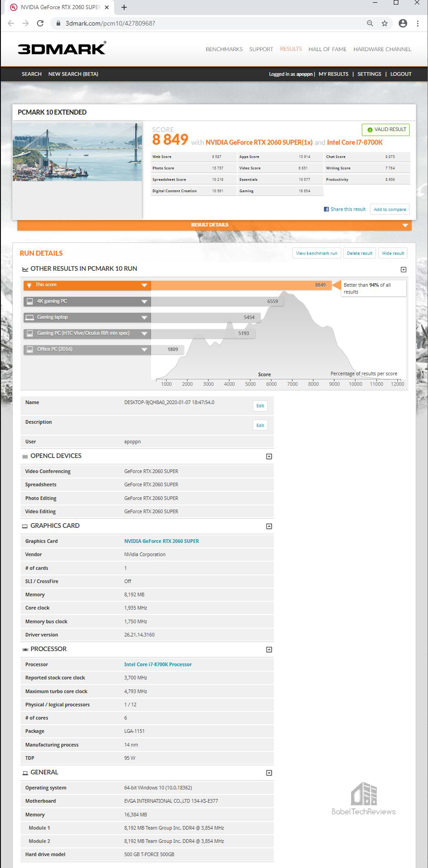
Task: Click the browser address bar URL
Action: coord(110,23)
